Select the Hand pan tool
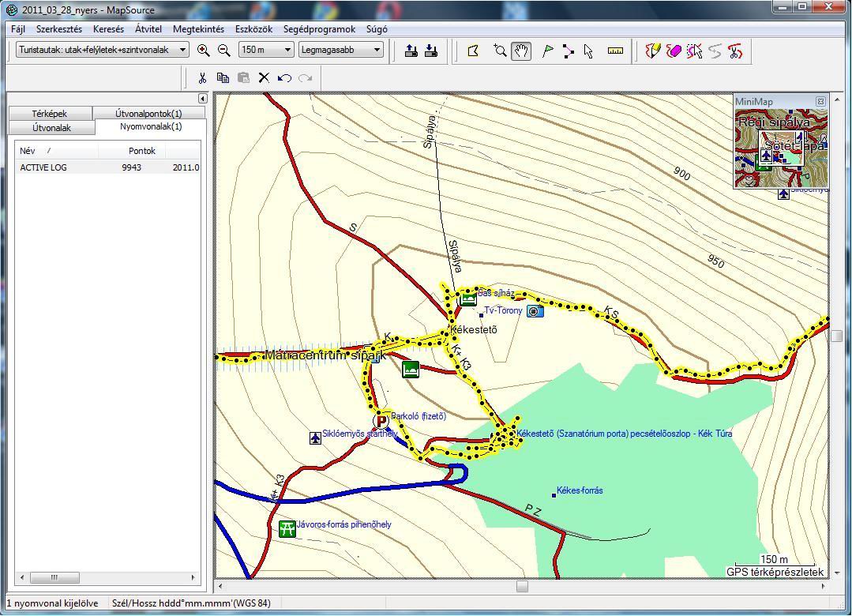 pyautogui.click(x=521, y=51)
